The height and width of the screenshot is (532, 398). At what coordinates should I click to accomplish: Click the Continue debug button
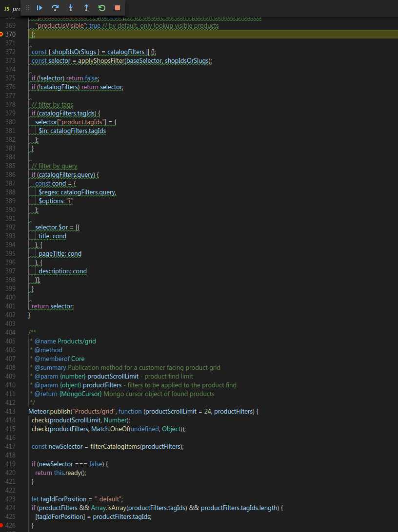coord(40,8)
